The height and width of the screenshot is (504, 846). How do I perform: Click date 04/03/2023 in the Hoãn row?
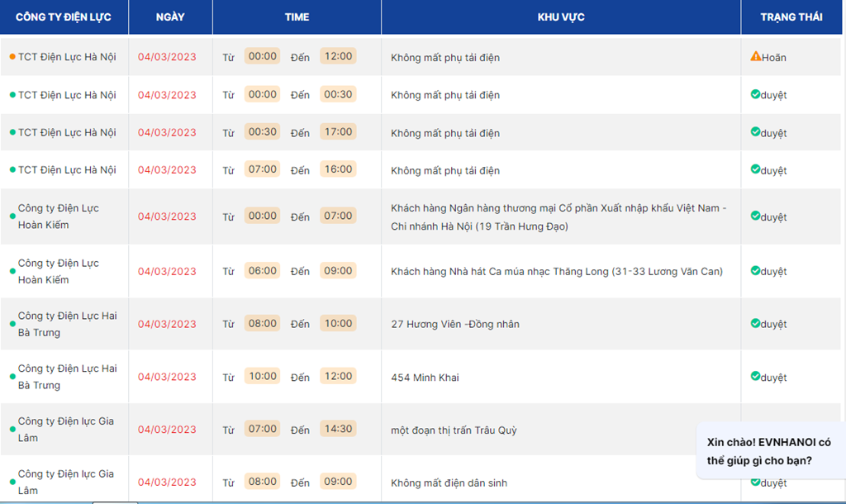(x=167, y=57)
